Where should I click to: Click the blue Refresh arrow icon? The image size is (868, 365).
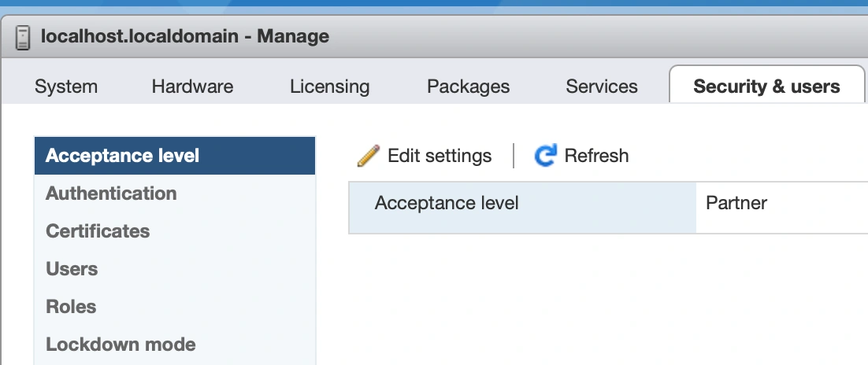point(545,156)
